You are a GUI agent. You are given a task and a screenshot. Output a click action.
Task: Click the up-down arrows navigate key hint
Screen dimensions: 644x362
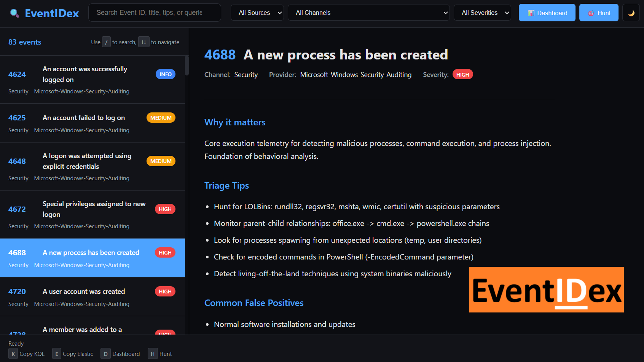[x=143, y=42]
